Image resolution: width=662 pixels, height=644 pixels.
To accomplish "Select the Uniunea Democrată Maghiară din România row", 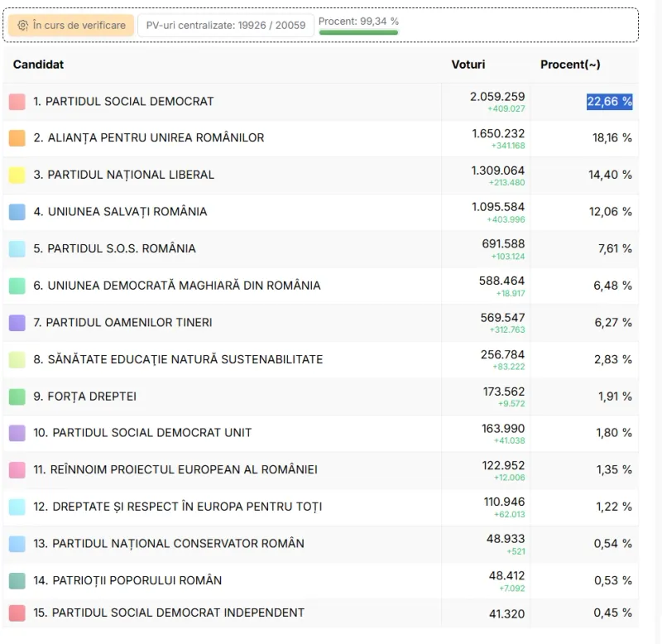I will tap(321, 286).
